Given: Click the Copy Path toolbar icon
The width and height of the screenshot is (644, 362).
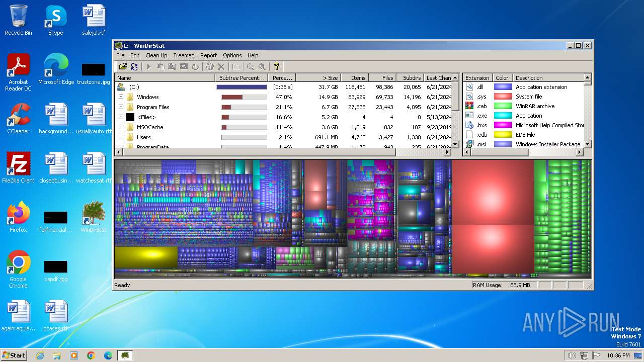Looking at the screenshot, I should point(160,66).
